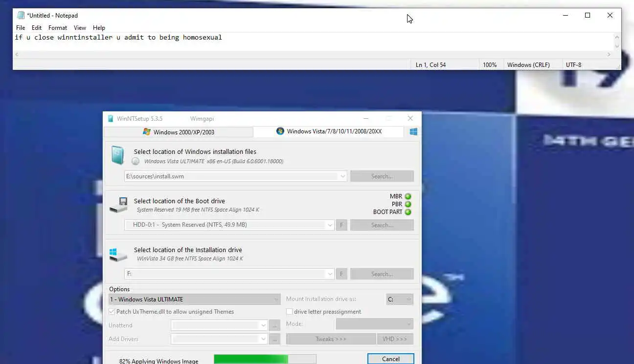Click the Unattend browse ... button
This screenshot has height=364, width=634.
[x=275, y=325]
